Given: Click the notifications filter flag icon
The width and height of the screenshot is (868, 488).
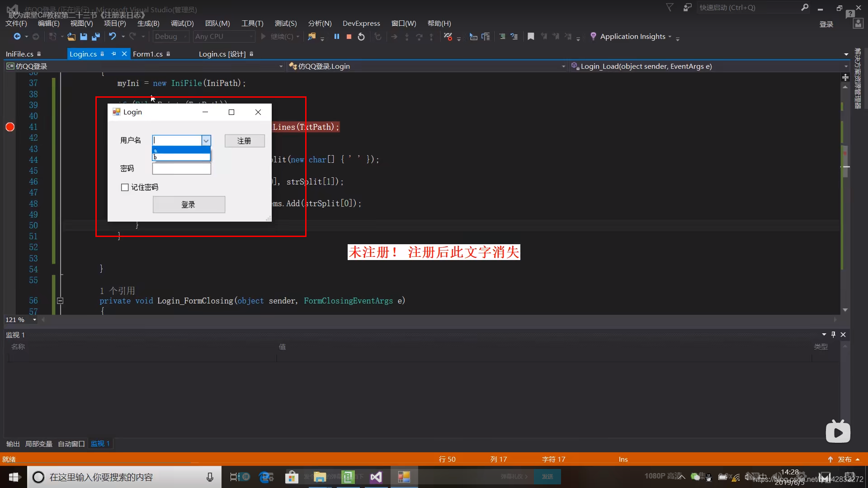Looking at the screenshot, I should click(670, 7).
